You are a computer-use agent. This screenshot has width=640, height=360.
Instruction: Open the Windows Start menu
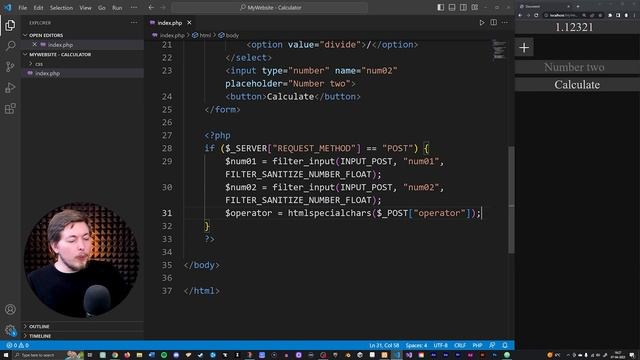click(x=5, y=355)
